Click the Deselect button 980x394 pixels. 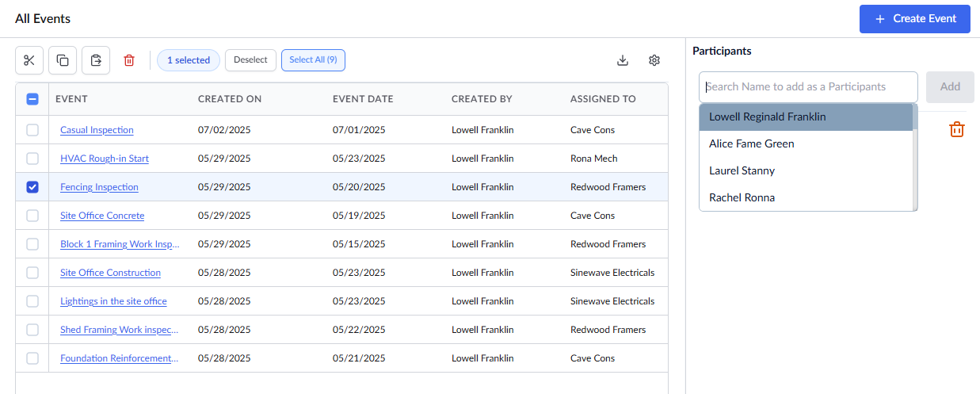(x=250, y=60)
